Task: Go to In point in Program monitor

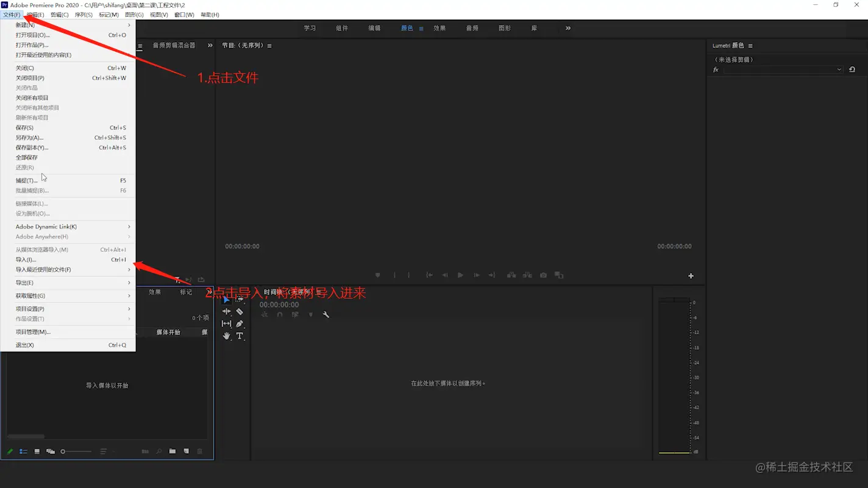Action: tap(430, 275)
